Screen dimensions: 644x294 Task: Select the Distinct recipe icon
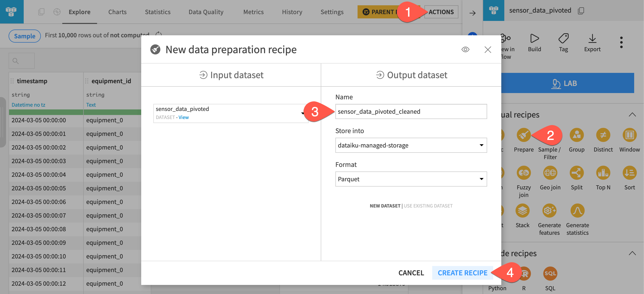pyautogui.click(x=603, y=135)
